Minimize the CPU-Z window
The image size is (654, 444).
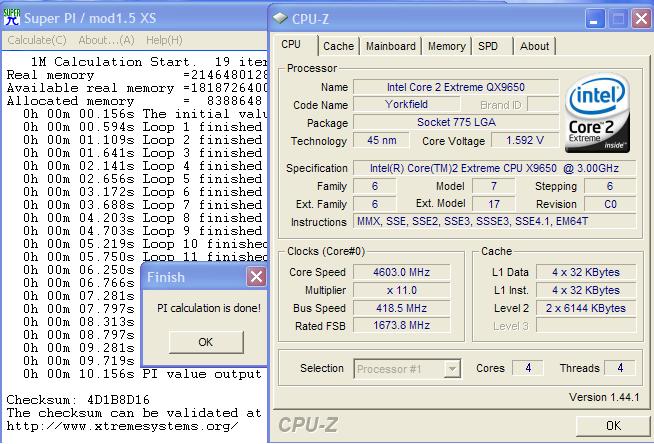[595, 19]
